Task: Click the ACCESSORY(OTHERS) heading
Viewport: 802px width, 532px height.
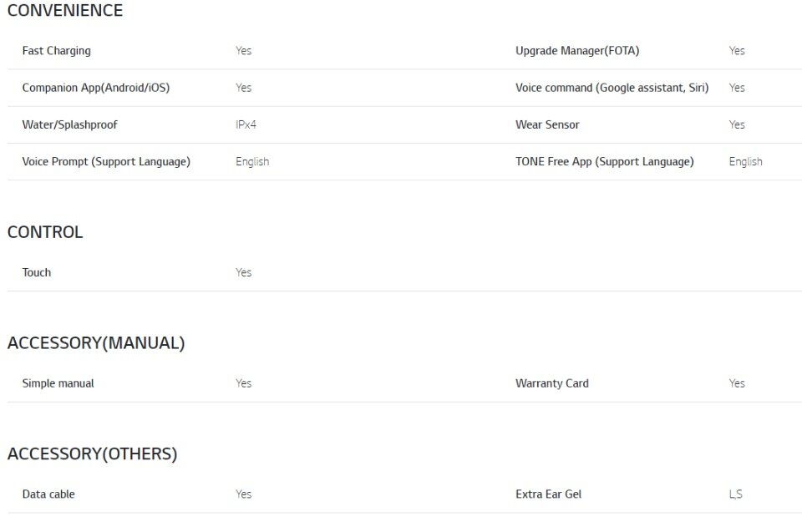Action: click(92, 453)
